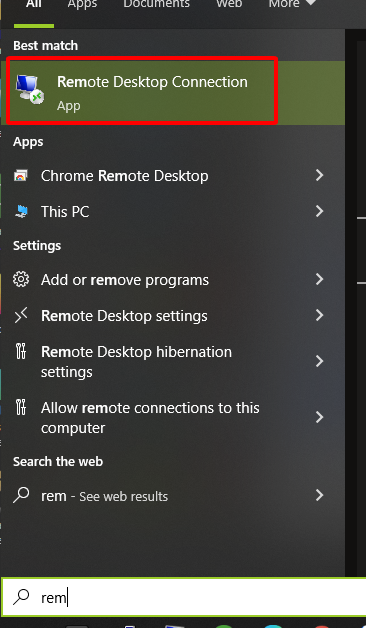
Task: Switch to the Apps search tab
Action: click(82, 4)
